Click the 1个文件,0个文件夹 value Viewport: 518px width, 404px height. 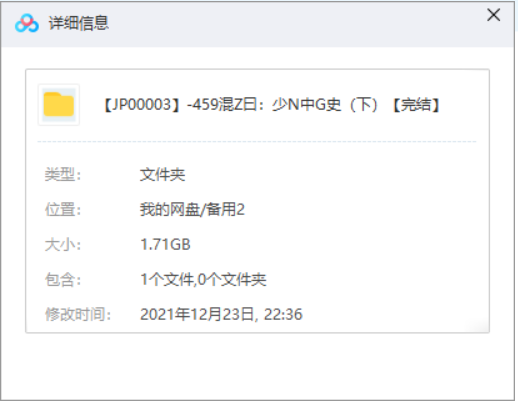click(x=203, y=279)
